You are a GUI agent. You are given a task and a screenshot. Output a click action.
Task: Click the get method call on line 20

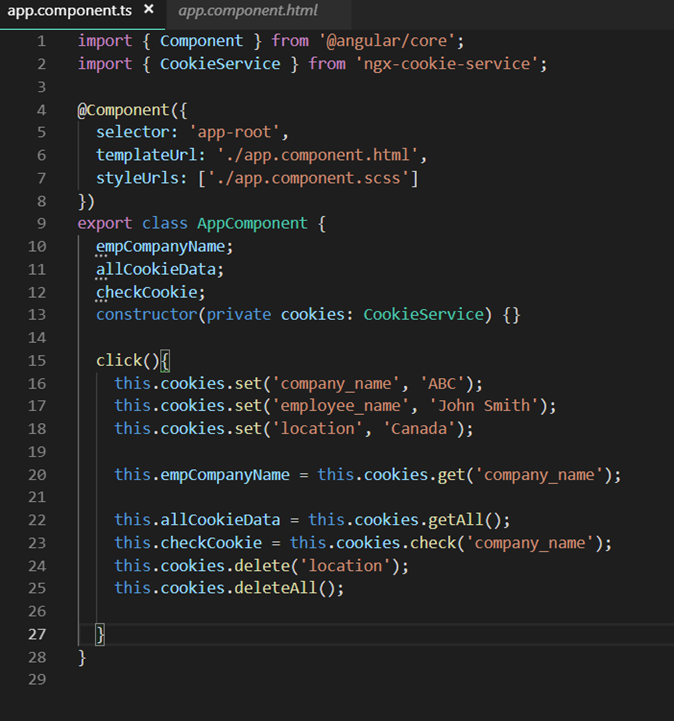tap(451, 475)
